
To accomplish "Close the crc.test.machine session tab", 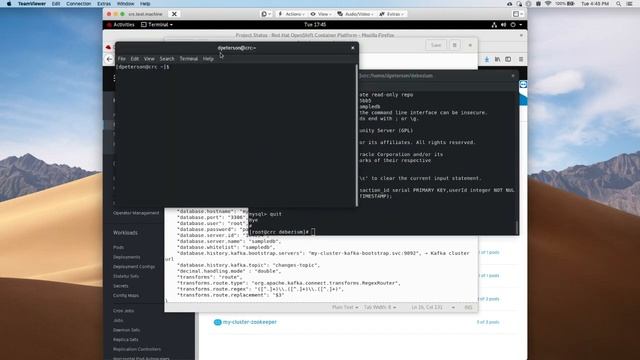I will (x=174, y=14).
